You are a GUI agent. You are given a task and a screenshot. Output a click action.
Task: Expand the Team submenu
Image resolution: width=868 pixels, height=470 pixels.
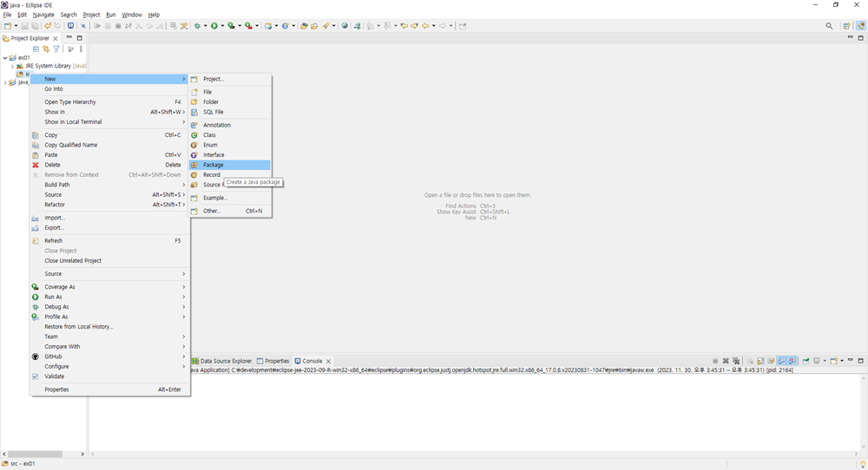click(109, 336)
